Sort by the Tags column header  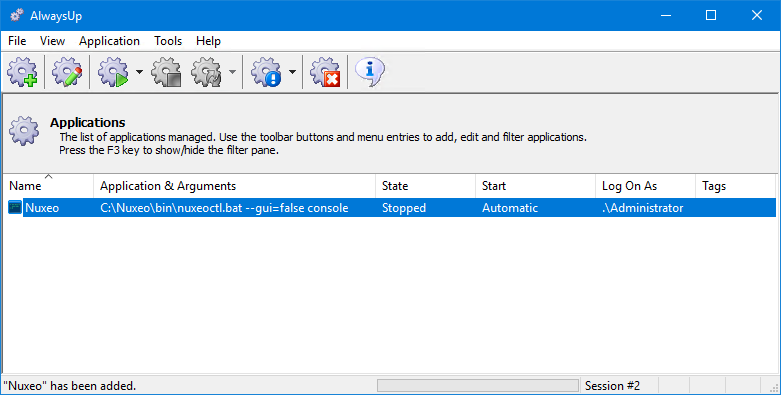point(736,186)
